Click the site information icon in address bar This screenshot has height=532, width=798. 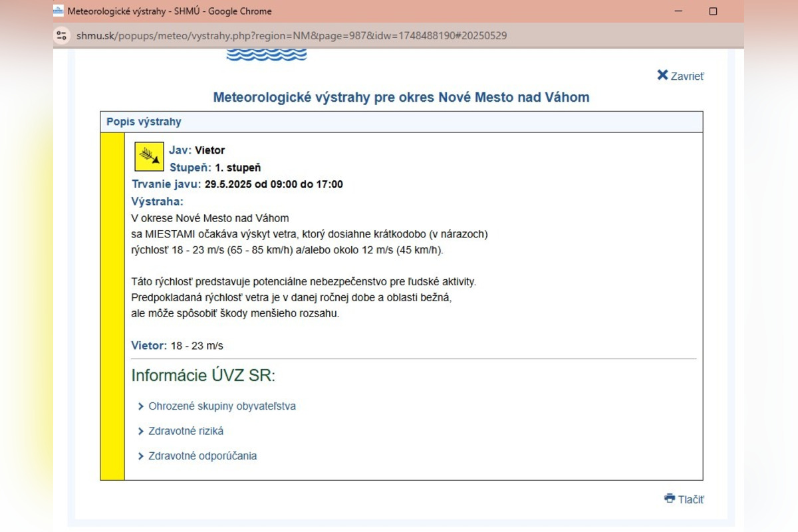[62, 35]
